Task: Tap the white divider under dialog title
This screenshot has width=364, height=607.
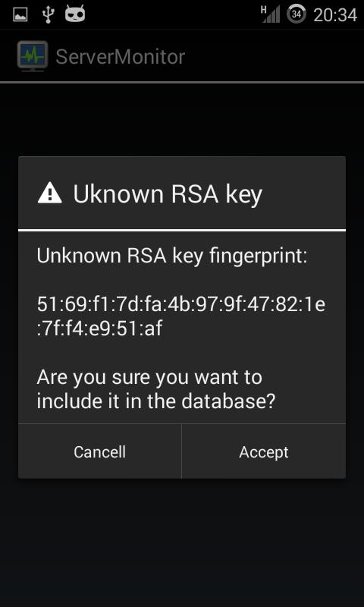Action: click(x=182, y=230)
